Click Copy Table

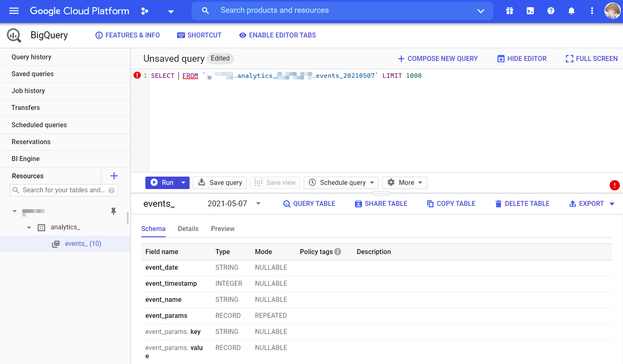coord(451,204)
